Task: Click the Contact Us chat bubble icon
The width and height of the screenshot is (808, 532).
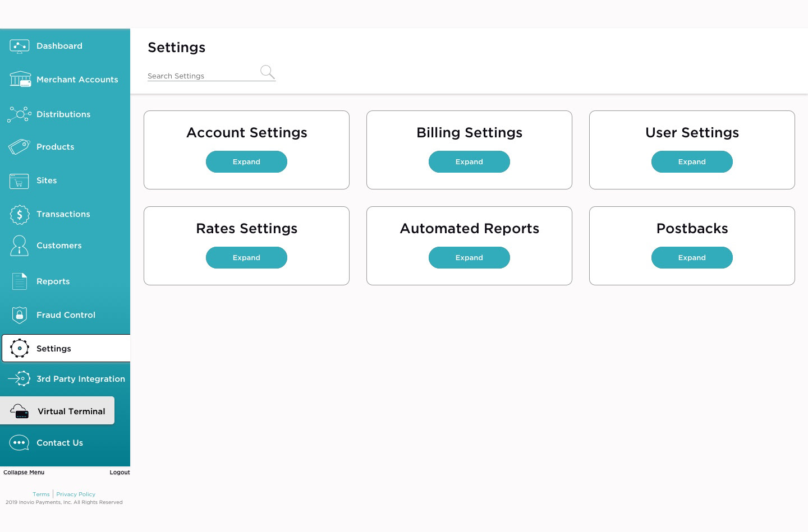Action: tap(20, 443)
